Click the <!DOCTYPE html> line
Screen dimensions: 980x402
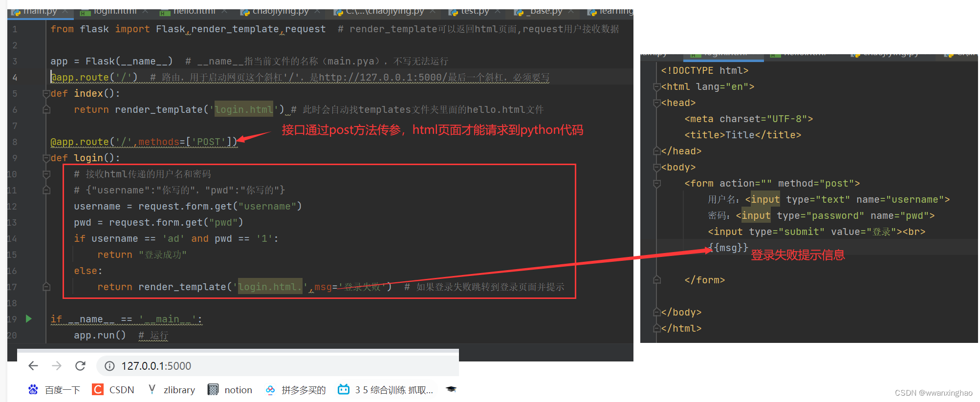[x=704, y=70]
